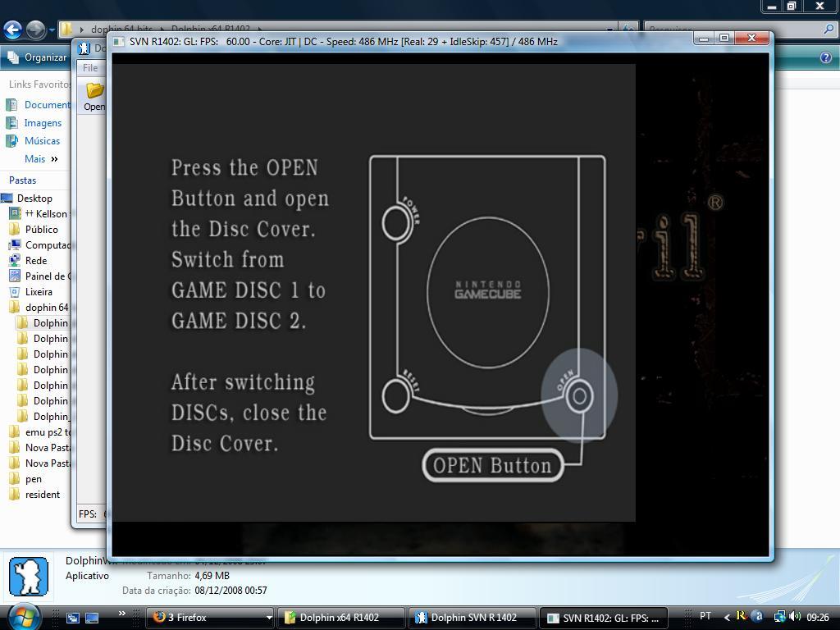The height and width of the screenshot is (630, 840).
Task: Open the recent pages dropdown near navigation arrows
Action: tap(52, 30)
